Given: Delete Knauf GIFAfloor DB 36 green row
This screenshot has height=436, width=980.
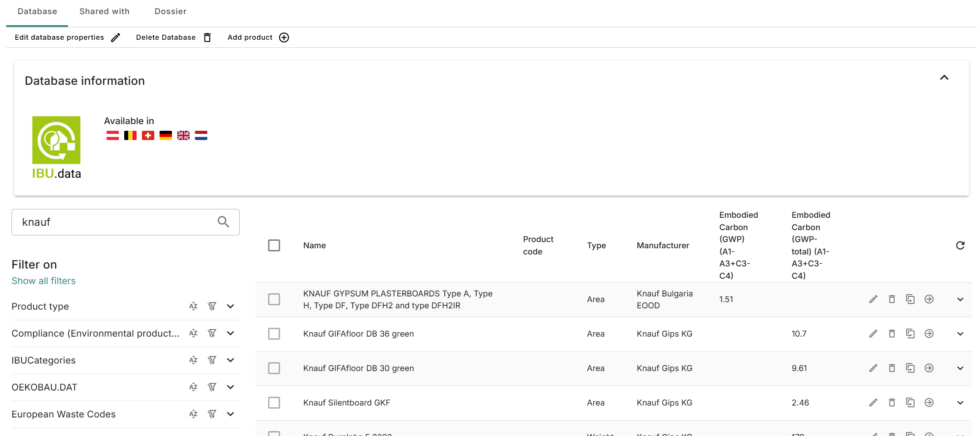Looking at the screenshot, I should click(892, 334).
